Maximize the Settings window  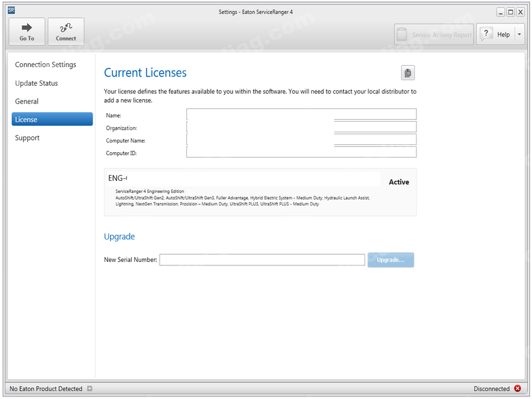point(510,11)
